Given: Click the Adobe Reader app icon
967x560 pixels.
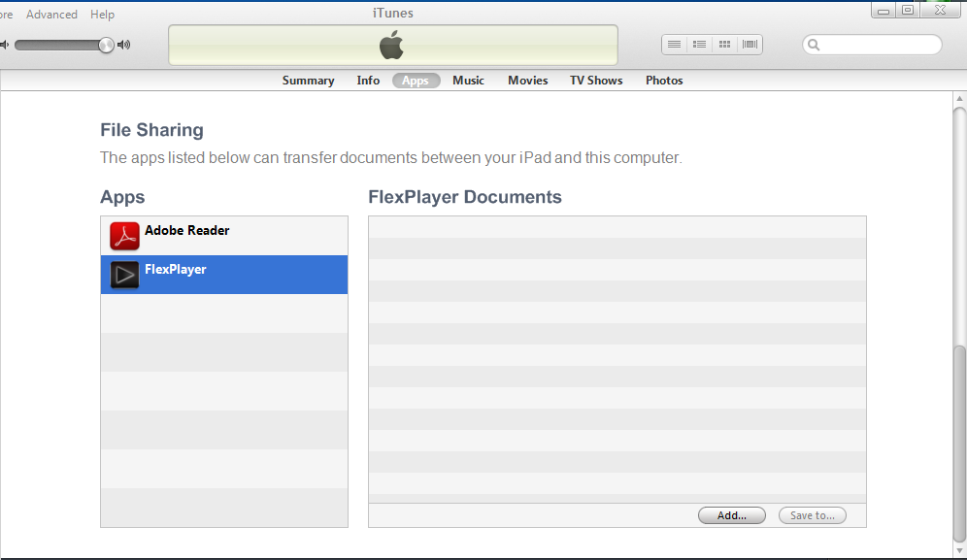Looking at the screenshot, I should click(x=124, y=236).
